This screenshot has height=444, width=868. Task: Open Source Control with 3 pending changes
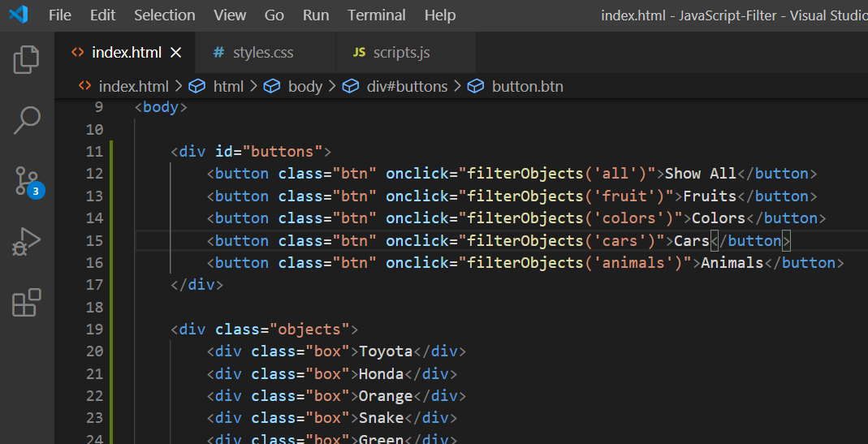27,181
